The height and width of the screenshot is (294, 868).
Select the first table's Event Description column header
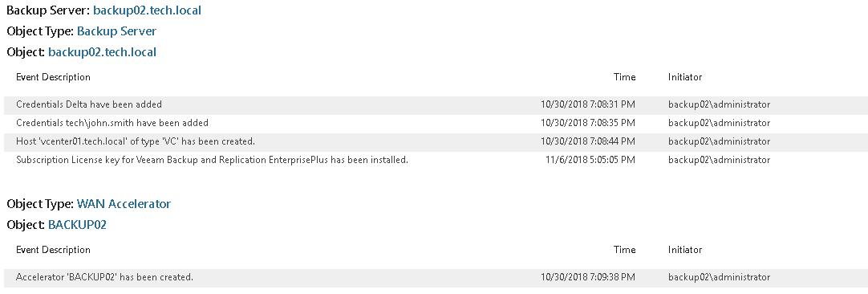[x=53, y=77]
